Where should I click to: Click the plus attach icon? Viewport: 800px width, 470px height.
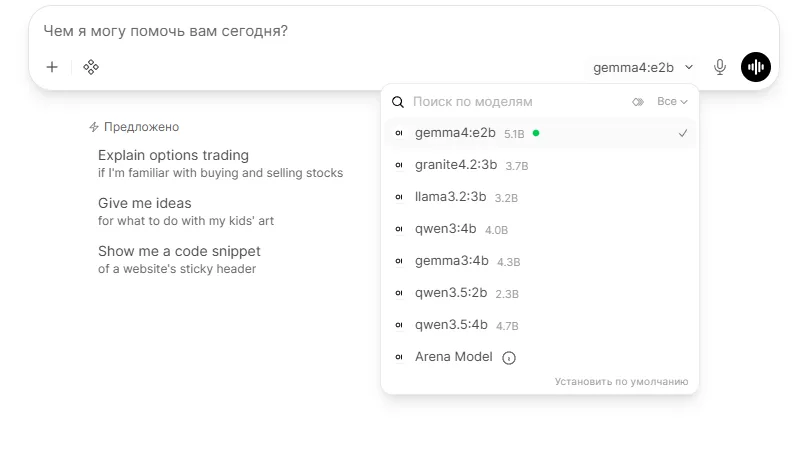(52, 67)
